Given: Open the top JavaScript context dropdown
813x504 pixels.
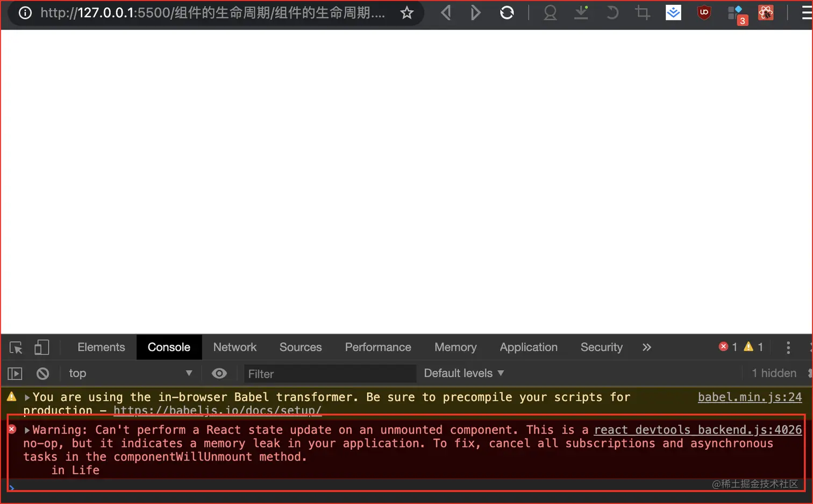Looking at the screenshot, I should (x=130, y=373).
